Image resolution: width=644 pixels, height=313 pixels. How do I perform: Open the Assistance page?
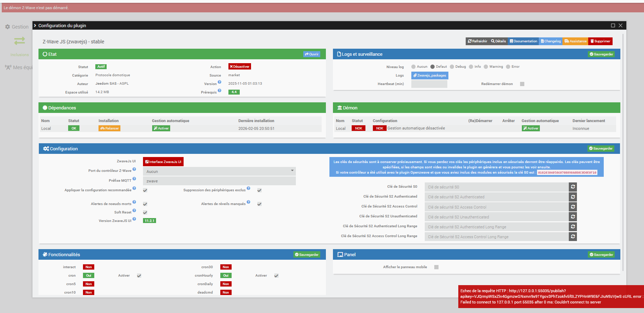click(x=576, y=41)
